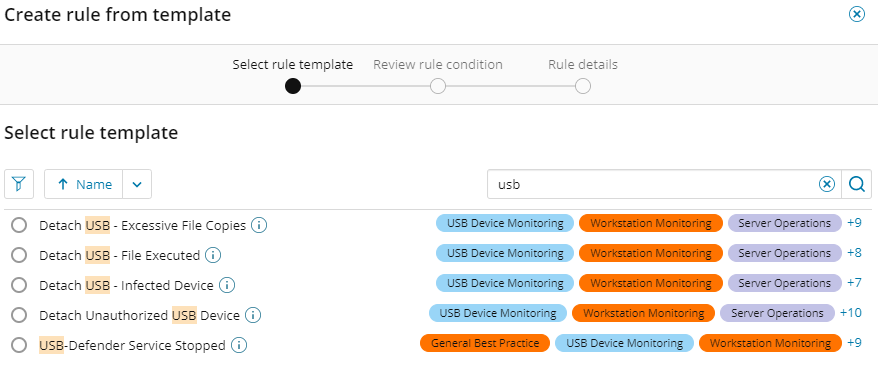Show info for USB-Defender Service Stopped
878x367 pixels.
tap(239, 345)
